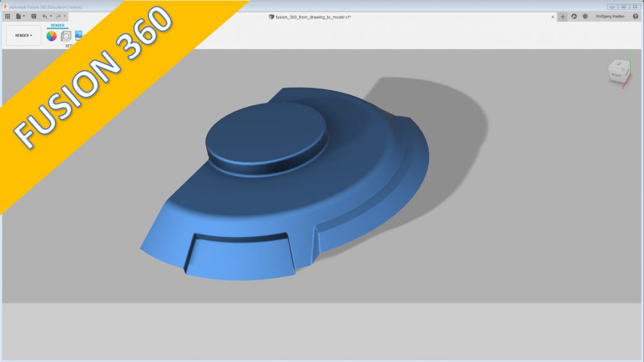
Task: Open the data panel grid icon
Action: [x=8, y=17]
